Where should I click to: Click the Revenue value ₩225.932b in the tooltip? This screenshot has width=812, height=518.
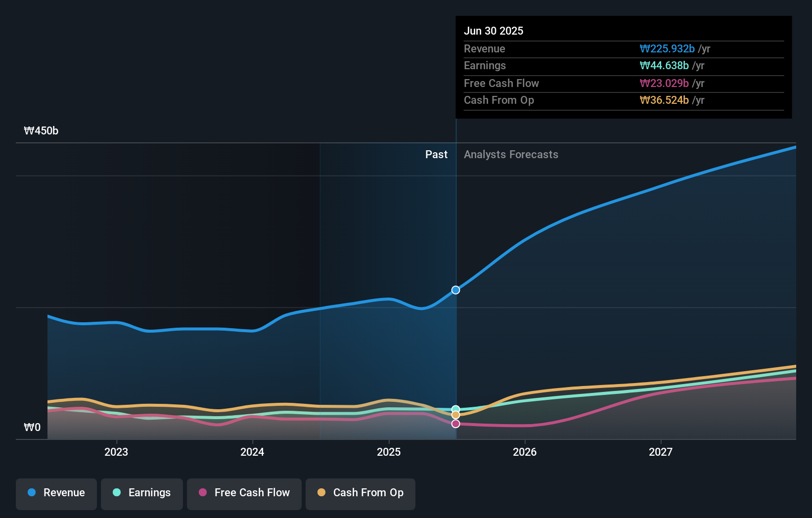point(667,48)
